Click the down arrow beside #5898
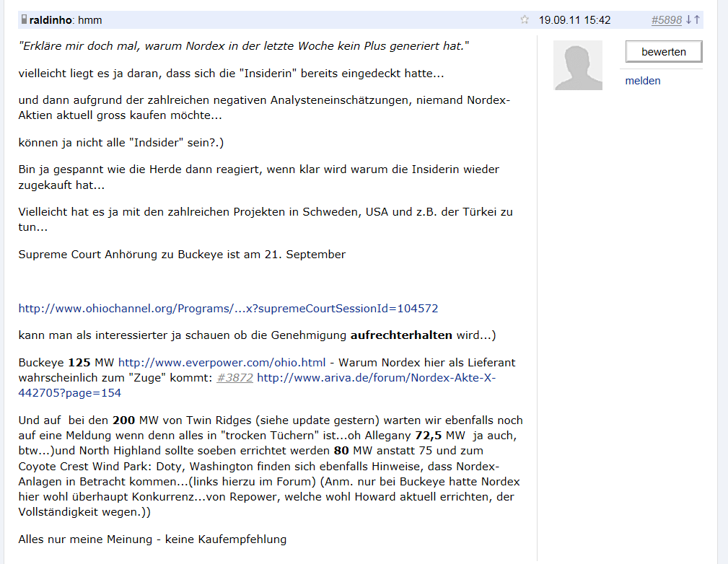 689,19
